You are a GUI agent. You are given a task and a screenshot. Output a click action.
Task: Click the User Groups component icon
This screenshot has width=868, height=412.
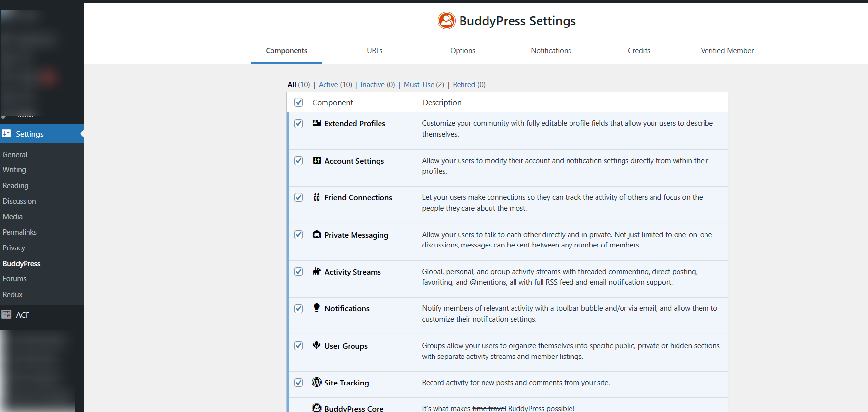pos(317,346)
